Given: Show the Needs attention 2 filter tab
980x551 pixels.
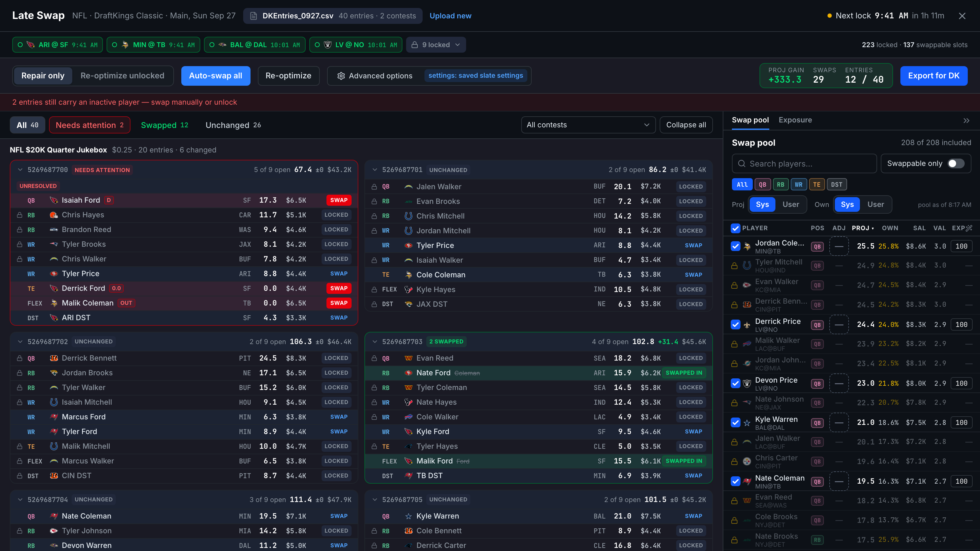Looking at the screenshot, I should click(x=89, y=125).
